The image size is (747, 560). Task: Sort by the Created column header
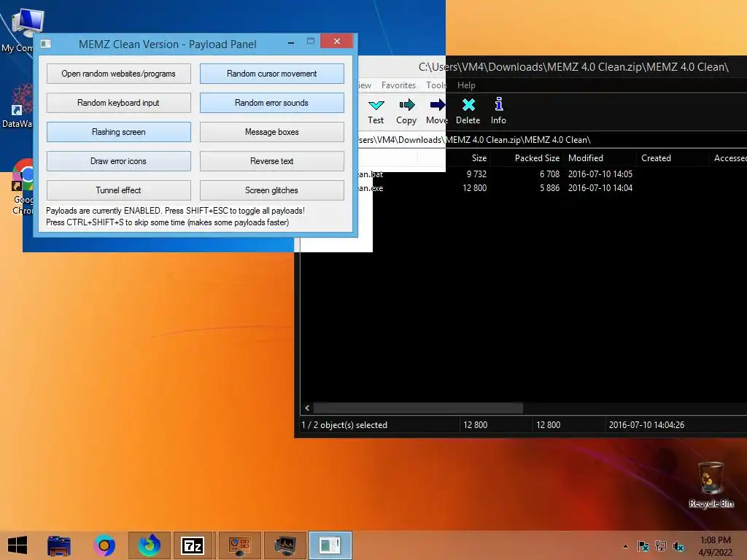coord(656,158)
